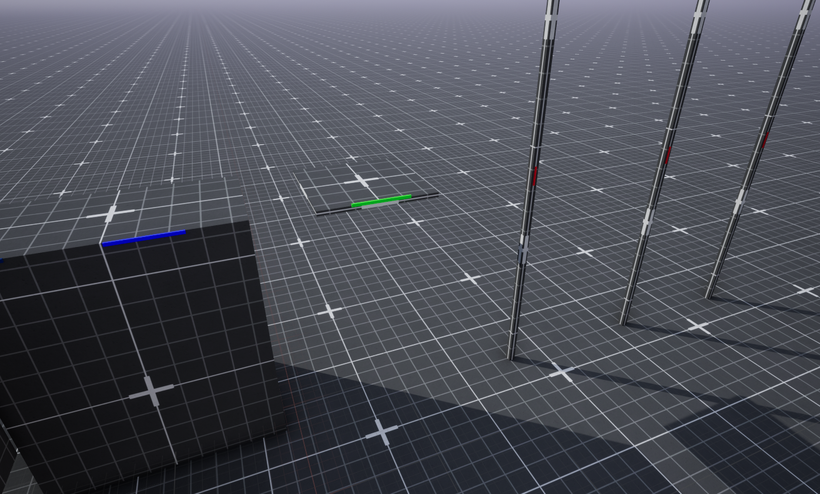Click the red marker on the rightmost pole
This screenshot has height=494, width=820.
click(x=766, y=140)
